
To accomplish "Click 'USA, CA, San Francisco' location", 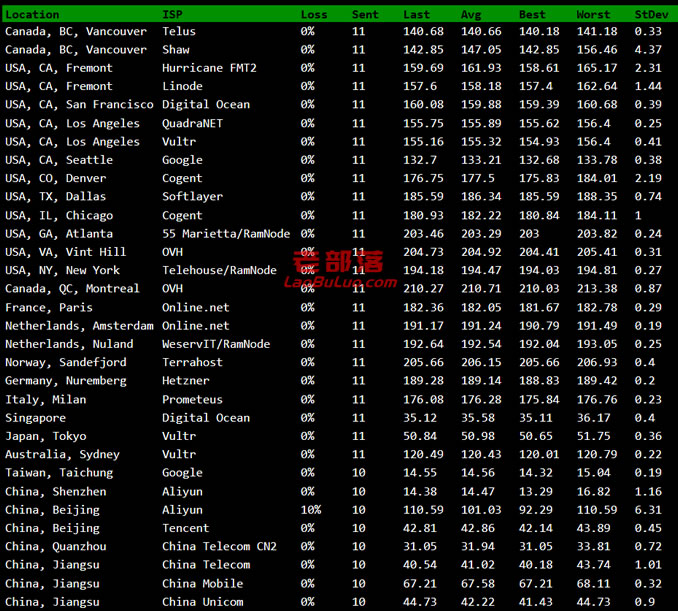I will (x=79, y=105).
